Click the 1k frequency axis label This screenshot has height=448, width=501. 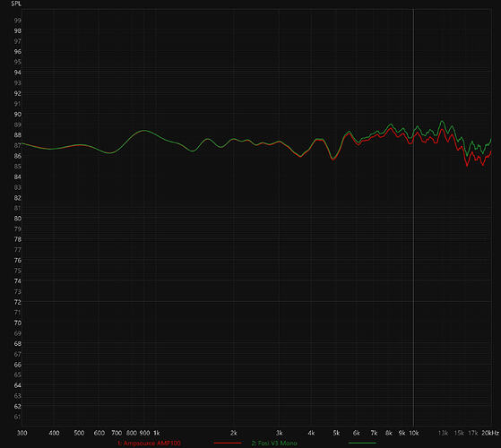[156, 433]
